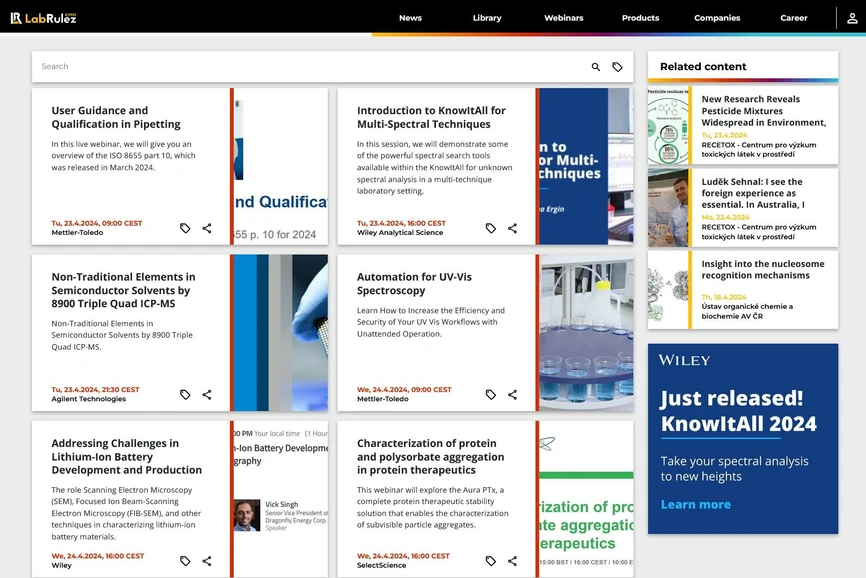Open Automation for UV-Vis Spectroscopy title
This screenshot has width=866, height=578.
tap(414, 284)
